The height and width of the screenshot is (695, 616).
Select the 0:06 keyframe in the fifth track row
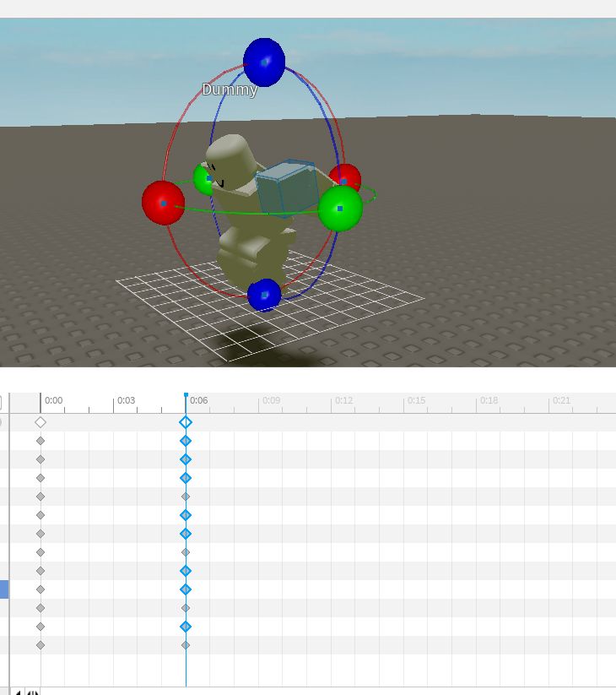(186, 515)
